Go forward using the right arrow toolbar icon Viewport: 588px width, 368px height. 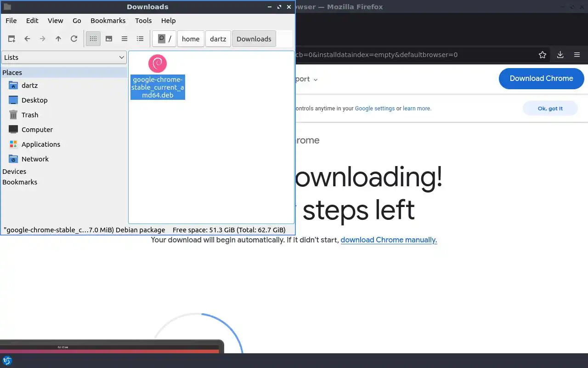[x=43, y=39]
